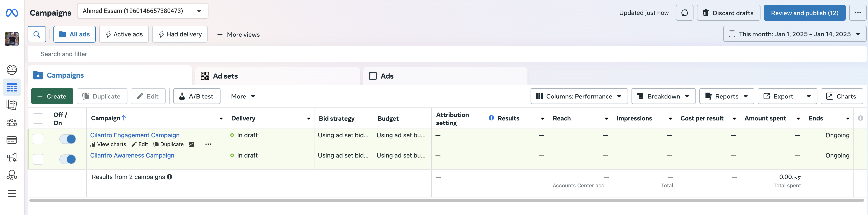Click info icon next to Results from 2 campaigns
This screenshot has height=215, width=868.
(169, 177)
